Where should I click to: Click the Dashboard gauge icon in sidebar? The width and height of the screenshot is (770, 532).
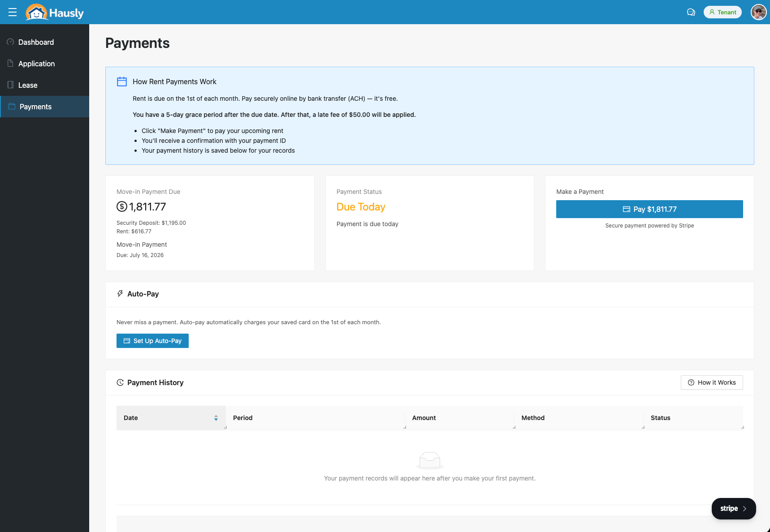pos(10,42)
